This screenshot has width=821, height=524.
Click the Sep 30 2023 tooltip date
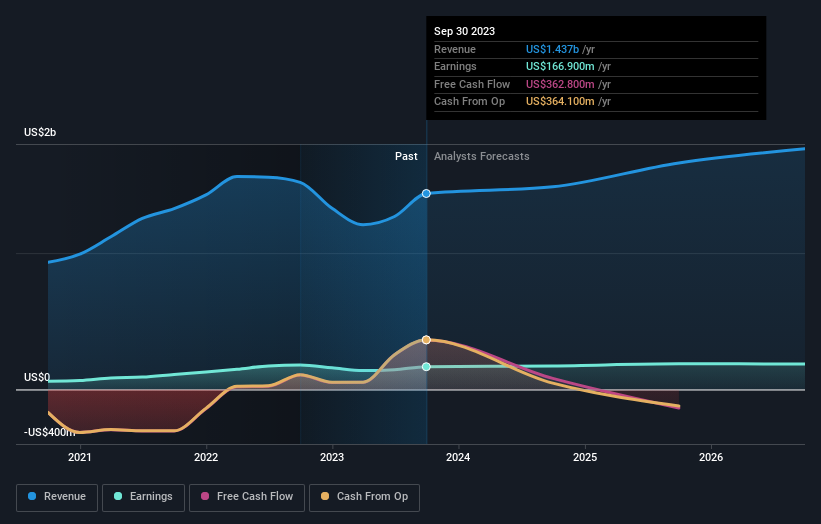click(x=464, y=31)
